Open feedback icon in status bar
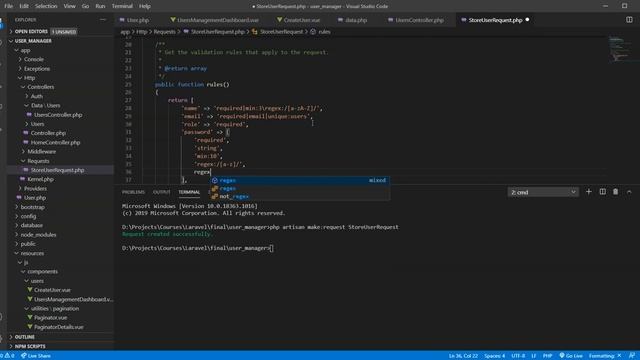The width and height of the screenshot is (640, 360). (632, 356)
